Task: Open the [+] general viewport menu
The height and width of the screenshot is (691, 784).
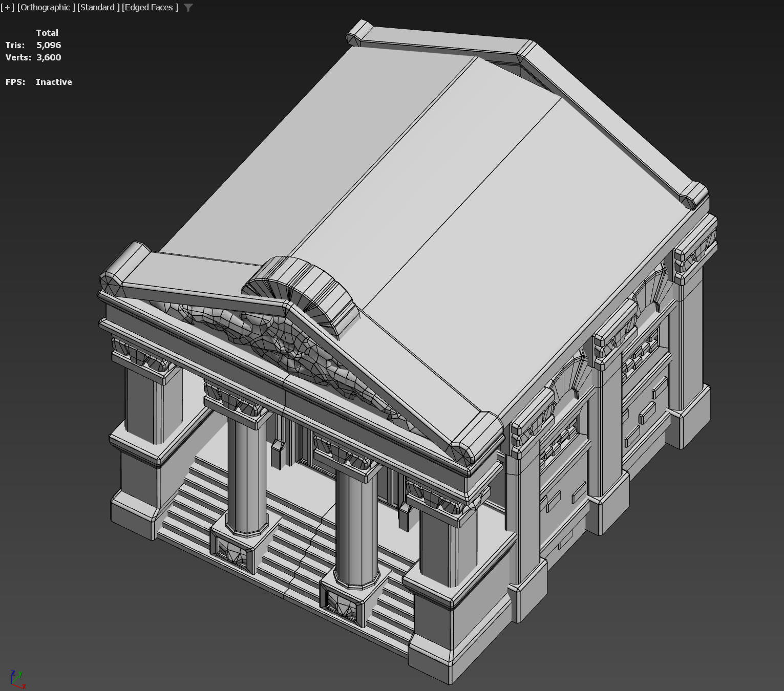Action: coord(8,7)
